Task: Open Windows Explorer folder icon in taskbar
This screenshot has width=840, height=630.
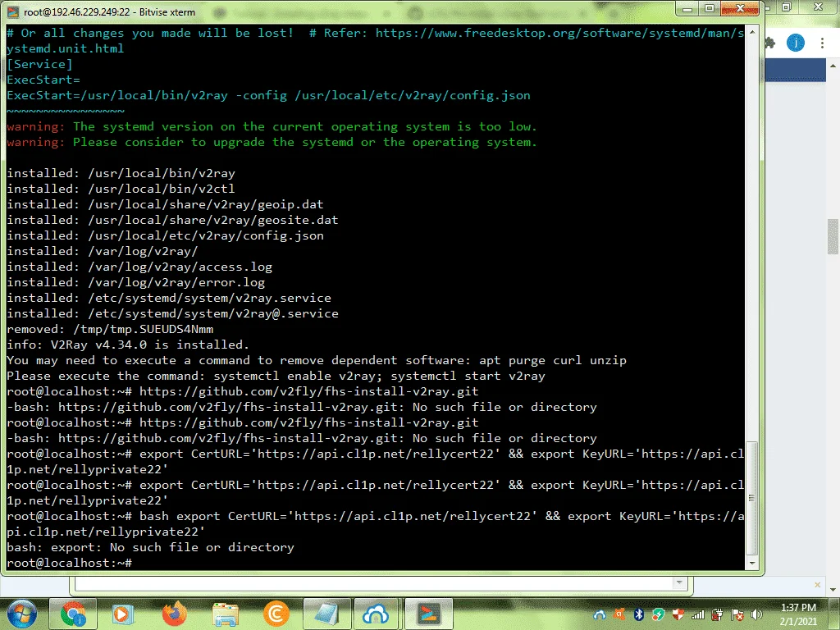Action: [x=226, y=614]
